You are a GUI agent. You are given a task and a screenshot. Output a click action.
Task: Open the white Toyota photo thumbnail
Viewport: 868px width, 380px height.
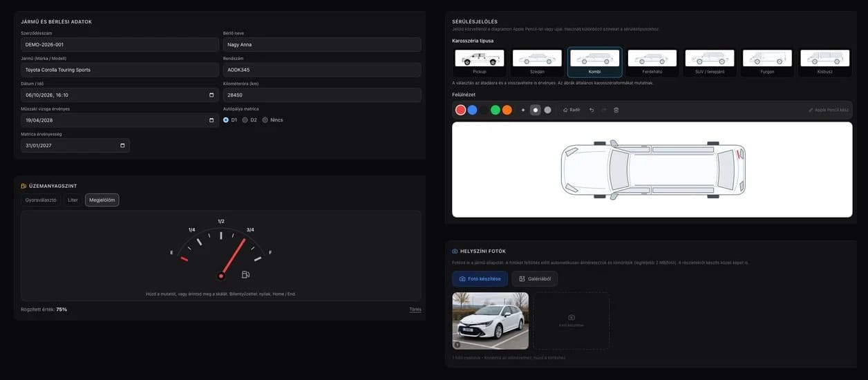point(491,321)
